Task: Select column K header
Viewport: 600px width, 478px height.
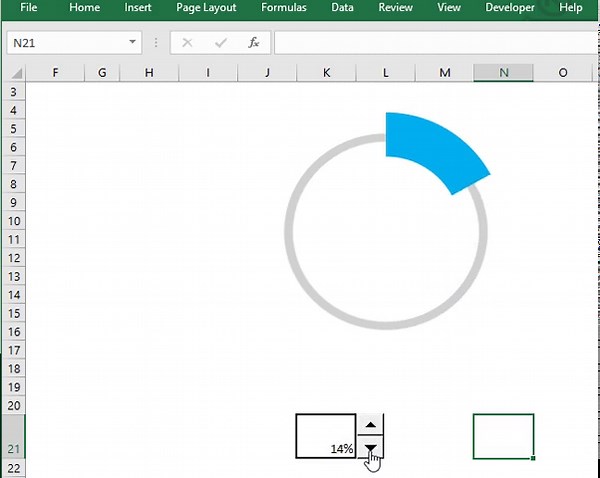Action: click(326, 73)
